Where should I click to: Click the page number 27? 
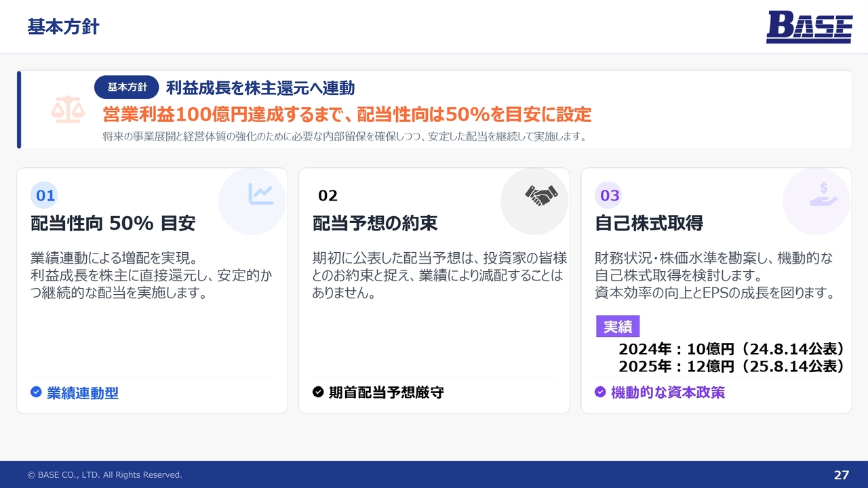pos(841,474)
